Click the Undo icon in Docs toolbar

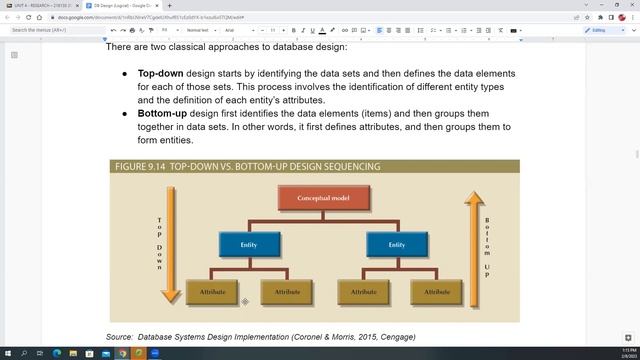pos(113,30)
